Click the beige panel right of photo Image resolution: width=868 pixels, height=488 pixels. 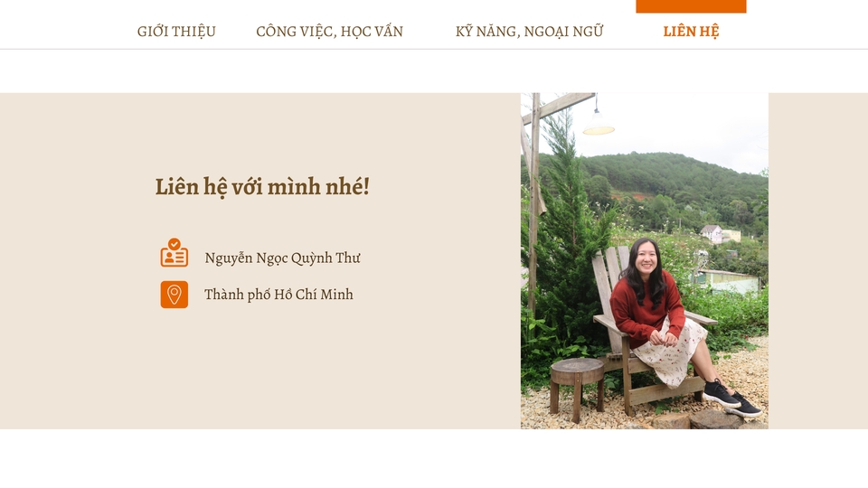818,260
